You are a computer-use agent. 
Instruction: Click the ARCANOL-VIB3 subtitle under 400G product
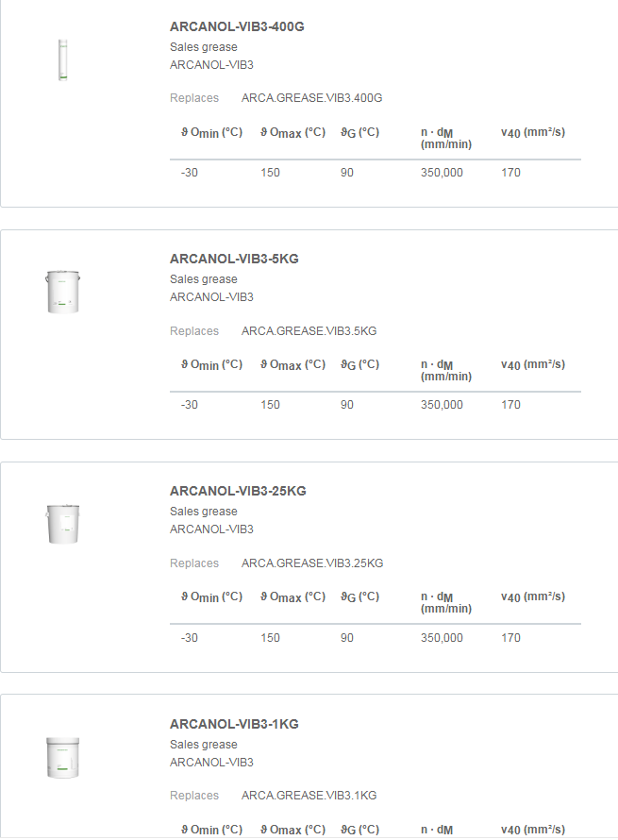pos(211,65)
